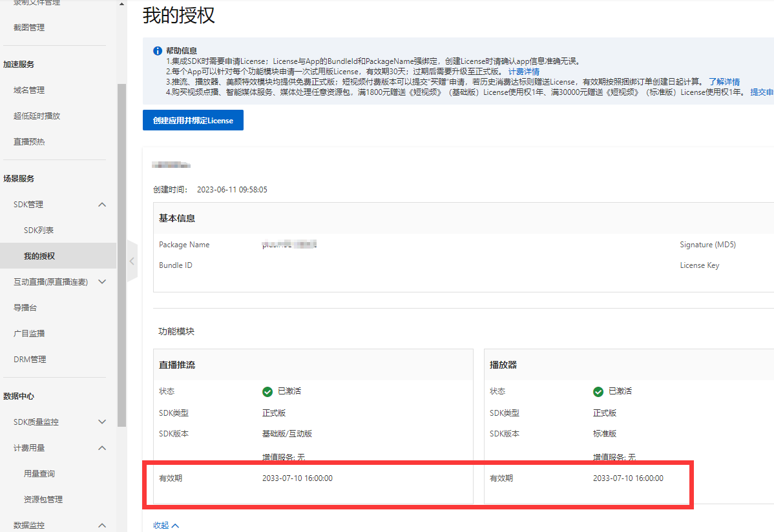Click the 基本信息 section heading
Screen dimensions: 774x532
coord(177,218)
